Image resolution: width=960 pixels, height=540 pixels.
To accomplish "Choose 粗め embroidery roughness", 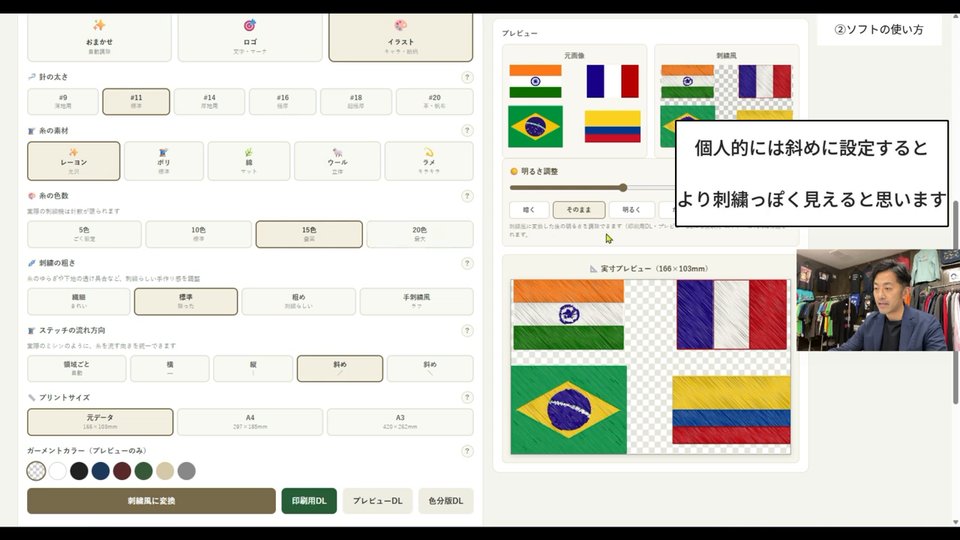I will [x=298, y=301].
